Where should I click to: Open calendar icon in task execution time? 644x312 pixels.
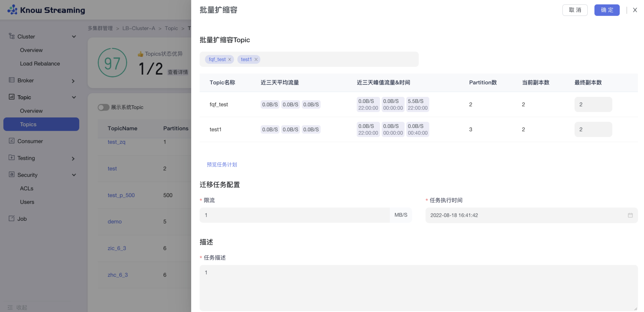630,215
